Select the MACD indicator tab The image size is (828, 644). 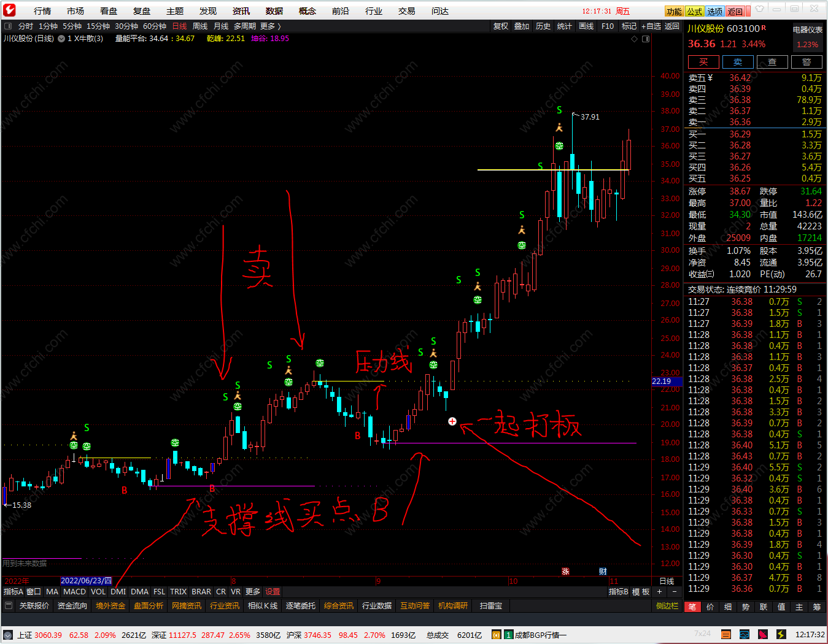(x=74, y=592)
